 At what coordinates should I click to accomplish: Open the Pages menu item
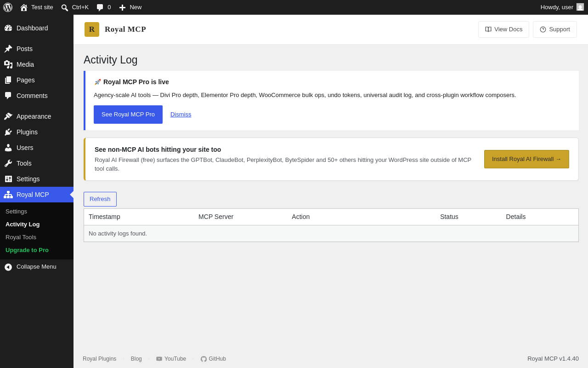(x=37, y=80)
